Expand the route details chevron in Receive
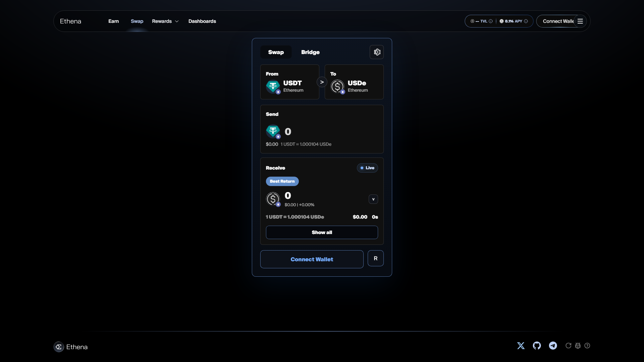 pyautogui.click(x=373, y=199)
